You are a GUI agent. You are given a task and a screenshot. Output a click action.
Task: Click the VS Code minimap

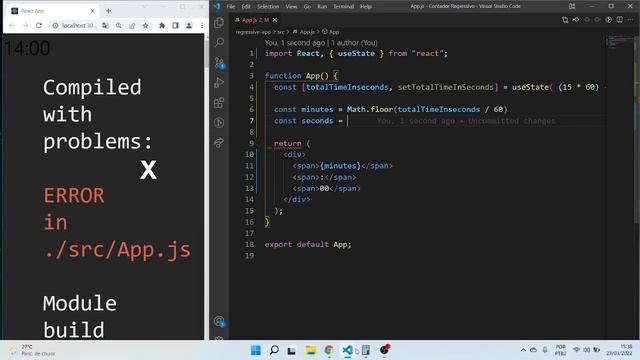click(620, 42)
